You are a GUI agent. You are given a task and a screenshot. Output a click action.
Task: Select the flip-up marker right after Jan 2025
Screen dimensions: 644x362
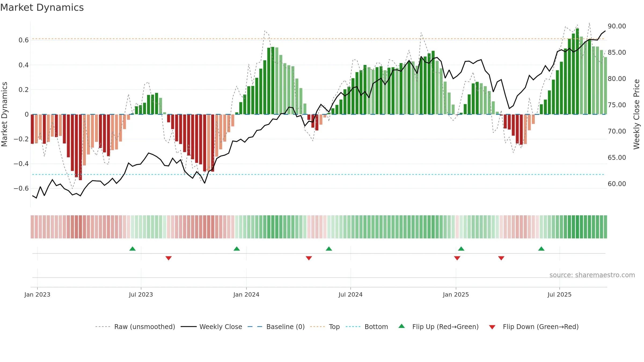(461, 249)
